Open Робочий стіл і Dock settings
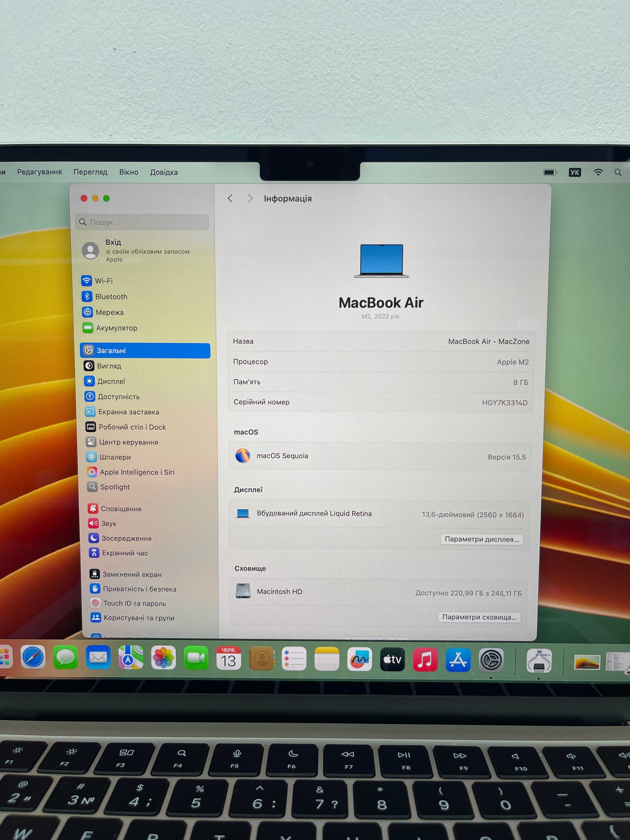Viewport: 630px width, 840px height. point(126,427)
